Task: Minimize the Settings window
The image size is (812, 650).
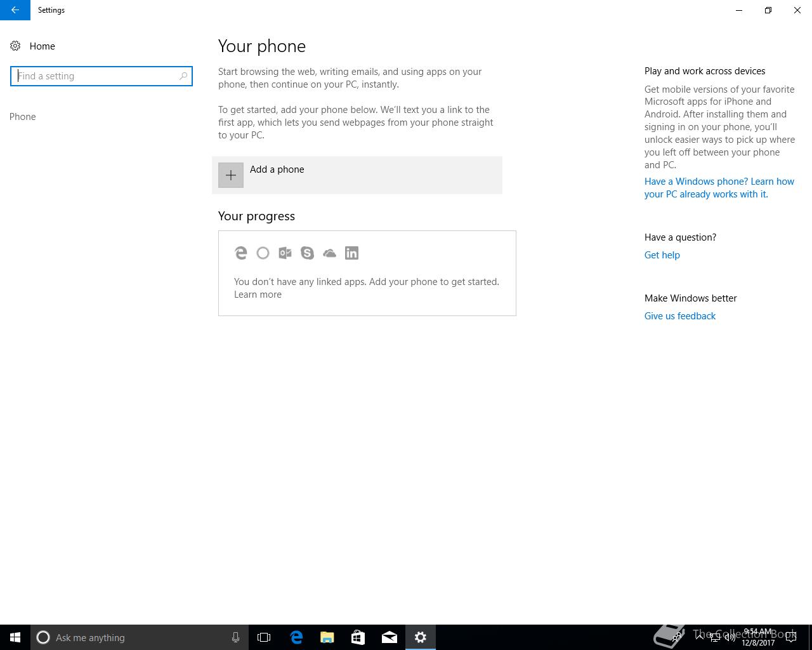Action: 739,10
